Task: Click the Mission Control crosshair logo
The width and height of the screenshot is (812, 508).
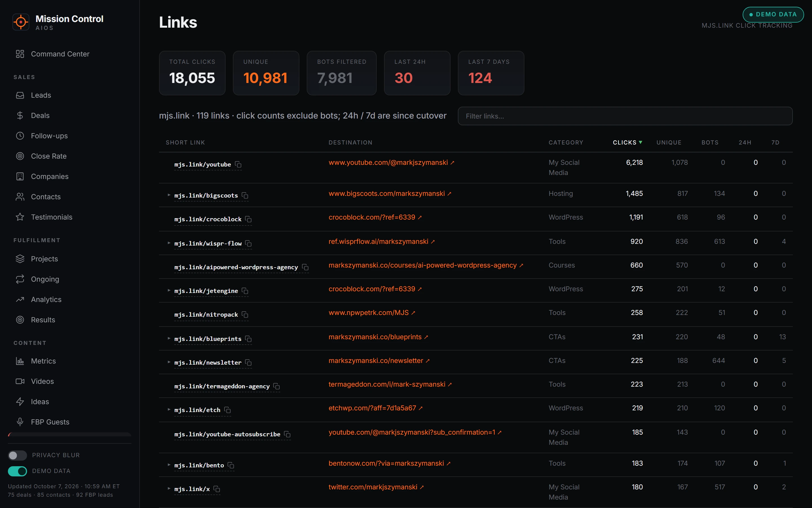Action: point(21,22)
